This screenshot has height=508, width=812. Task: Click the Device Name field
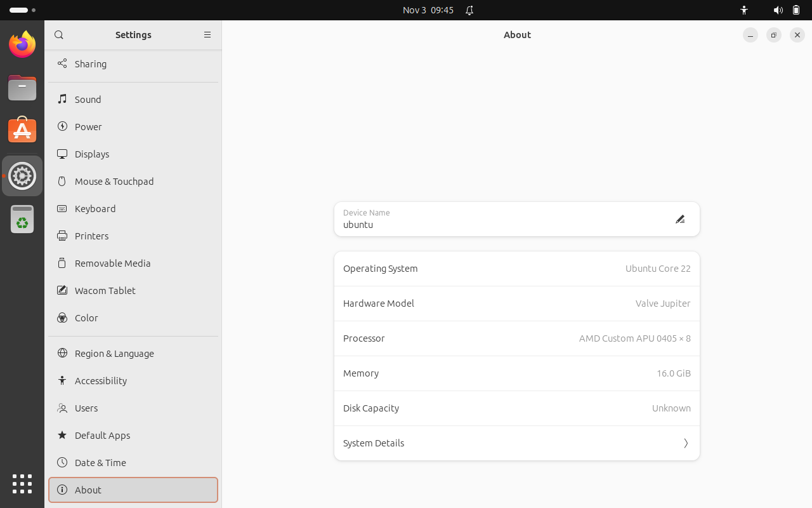tap(517, 219)
